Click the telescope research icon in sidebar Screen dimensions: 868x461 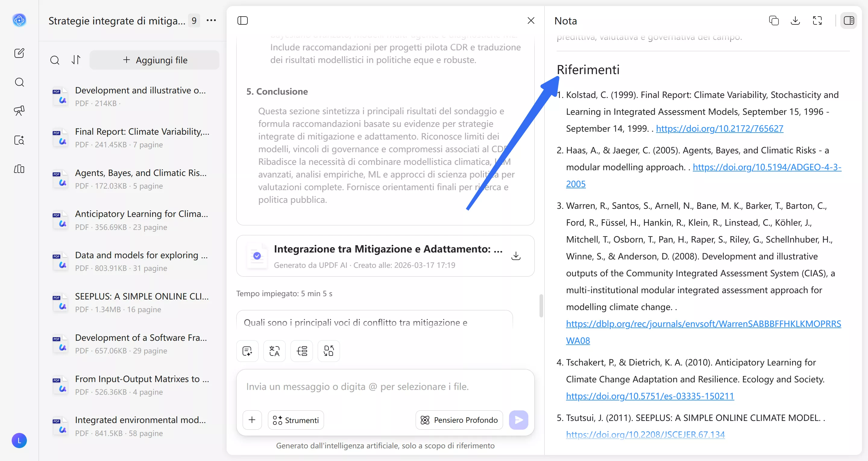[x=19, y=111]
